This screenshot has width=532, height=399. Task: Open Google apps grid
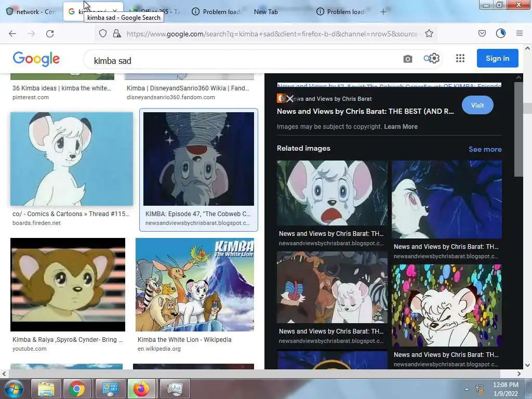pyautogui.click(x=460, y=58)
